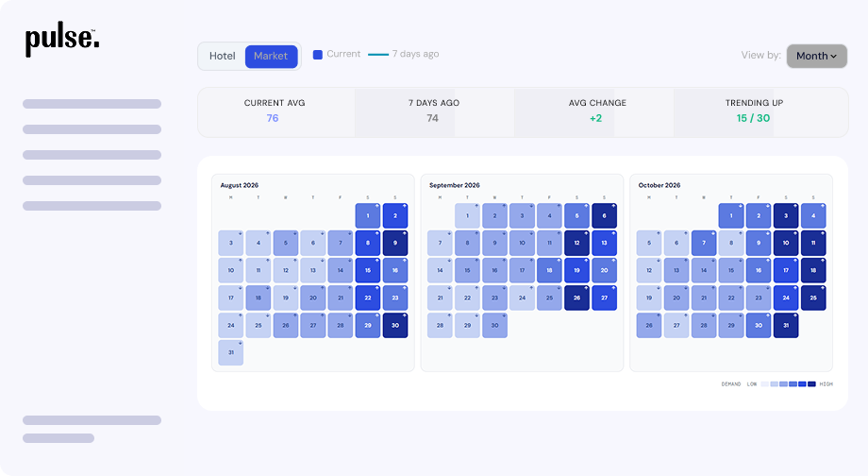The height and width of the screenshot is (476, 868).
Task: Select August 16 day cell
Action: tap(395, 270)
